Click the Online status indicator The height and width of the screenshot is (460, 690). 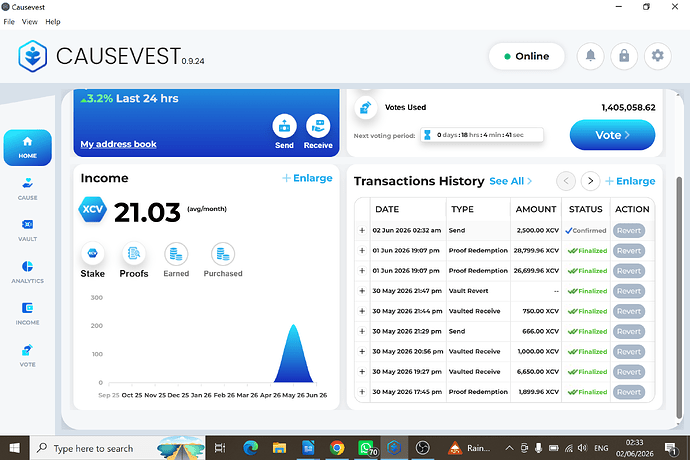tap(526, 56)
